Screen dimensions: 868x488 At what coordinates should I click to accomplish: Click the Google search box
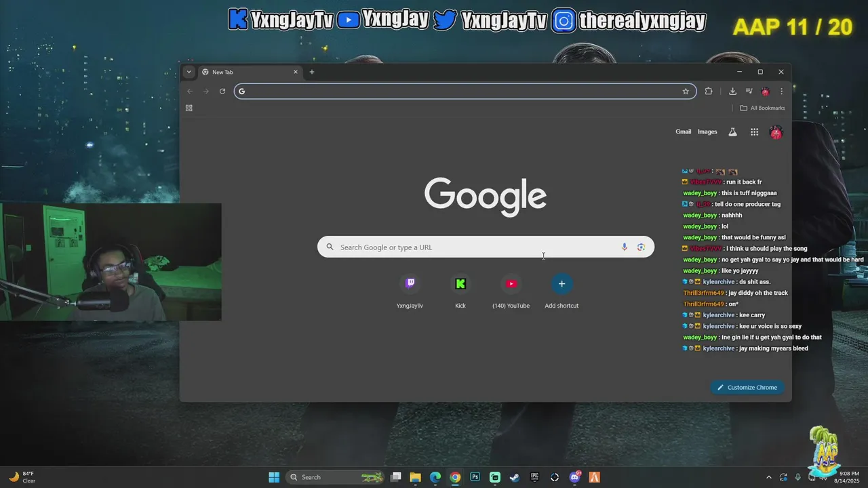pyautogui.click(x=486, y=247)
